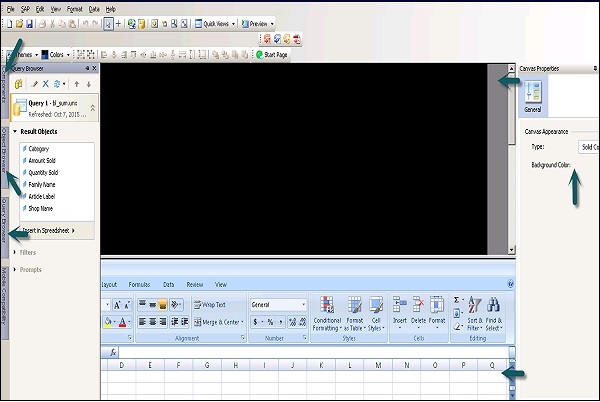Click the Open folder icon in the toolbar

(x=19, y=24)
